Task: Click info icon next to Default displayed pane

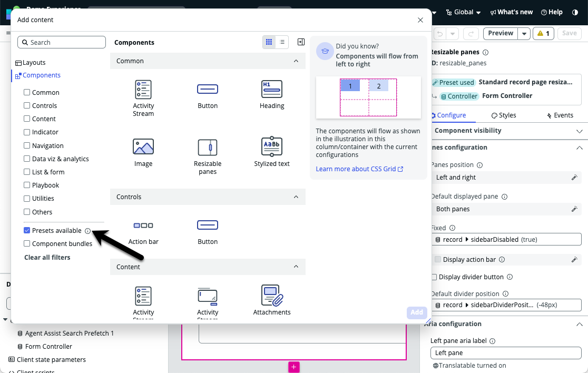Action: pos(504,197)
